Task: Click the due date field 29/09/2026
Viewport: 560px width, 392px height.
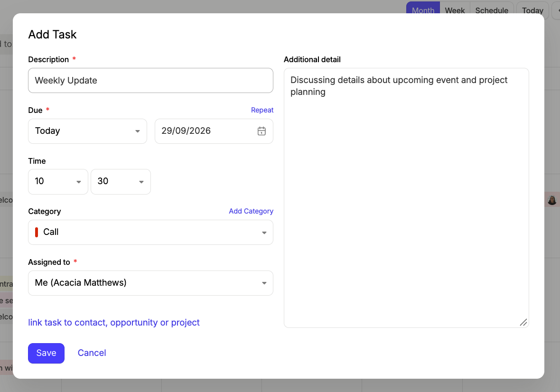Action: click(214, 131)
